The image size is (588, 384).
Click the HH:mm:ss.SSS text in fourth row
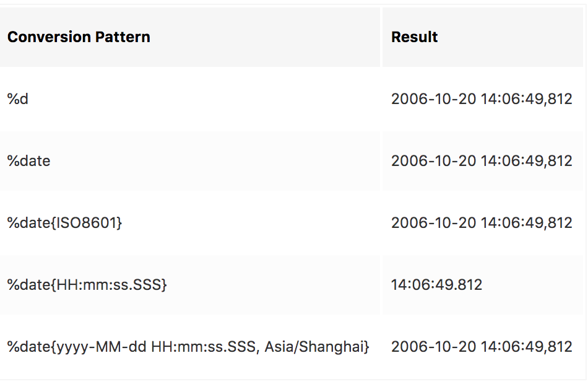[x=109, y=285]
